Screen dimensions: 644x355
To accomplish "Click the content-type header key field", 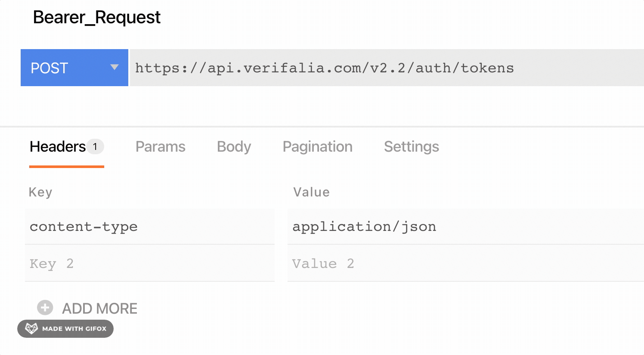I will (x=149, y=227).
